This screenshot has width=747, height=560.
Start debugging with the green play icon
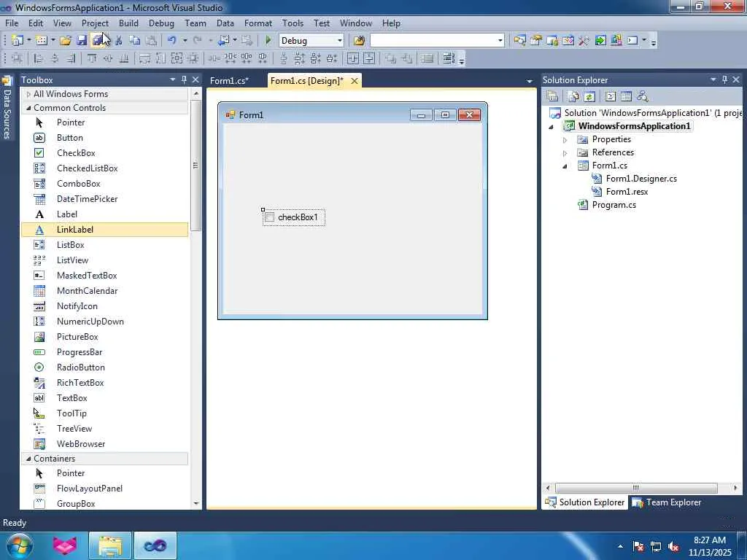tap(268, 41)
